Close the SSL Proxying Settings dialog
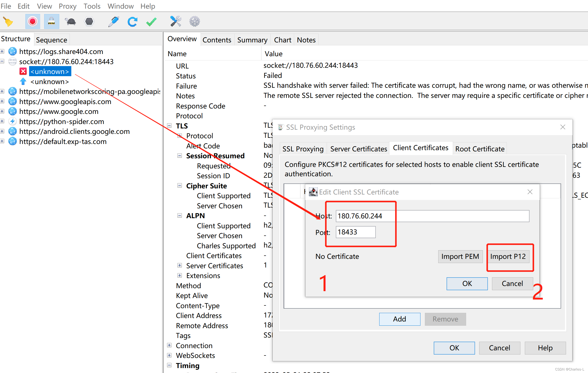588x373 pixels. (x=563, y=127)
